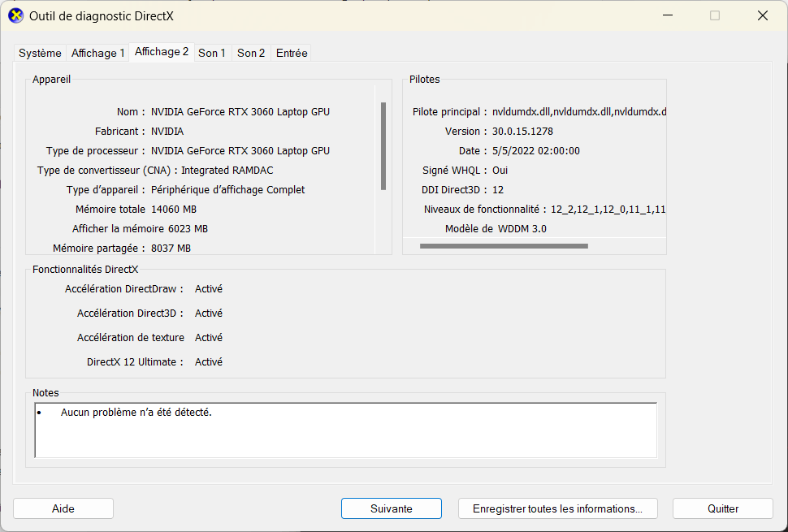The image size is (788, 532).
Task: Click the Appareil panel vertical scrollbar thumb
Action: (x=383, y=146)
